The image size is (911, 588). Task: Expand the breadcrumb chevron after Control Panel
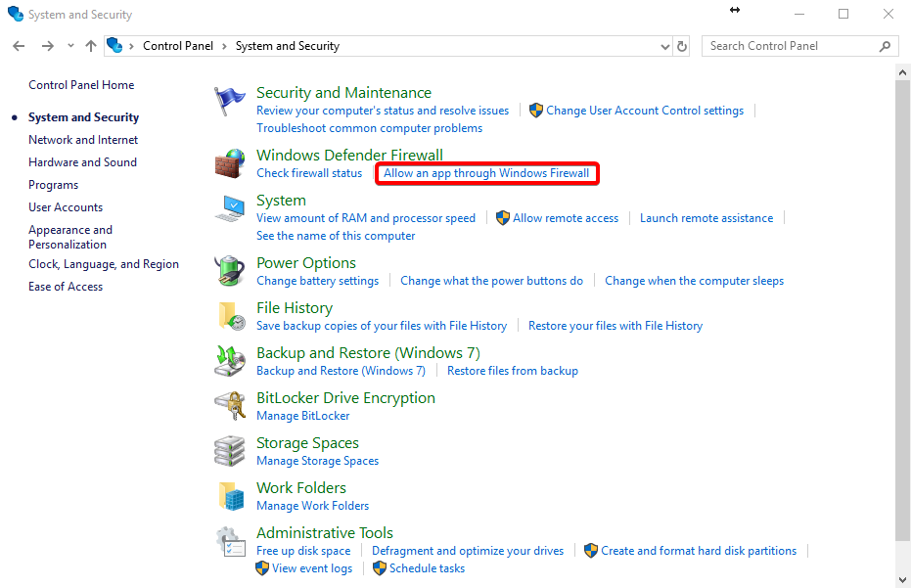224,47
